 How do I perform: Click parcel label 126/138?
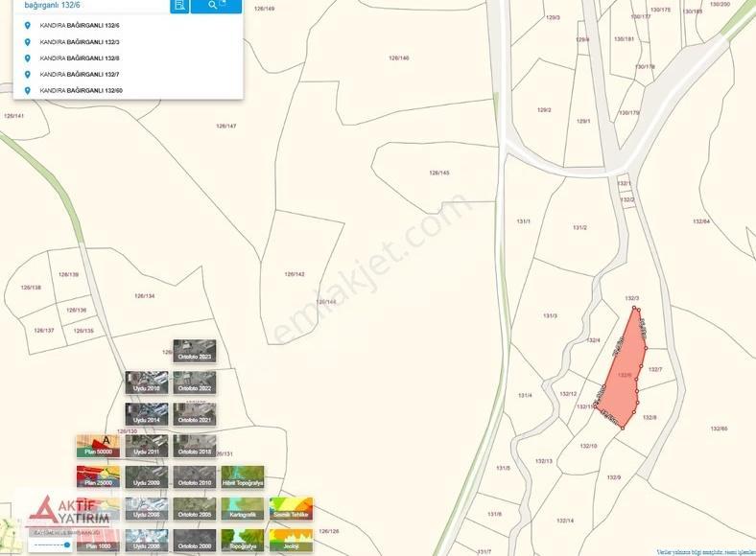tap(31, 288)
